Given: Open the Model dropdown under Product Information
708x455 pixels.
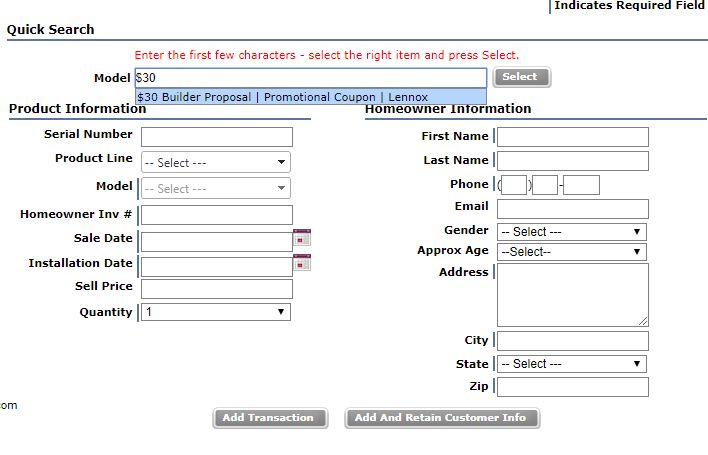Looking at the screenshot, I should pyautogui.click(x=216, y=188).
